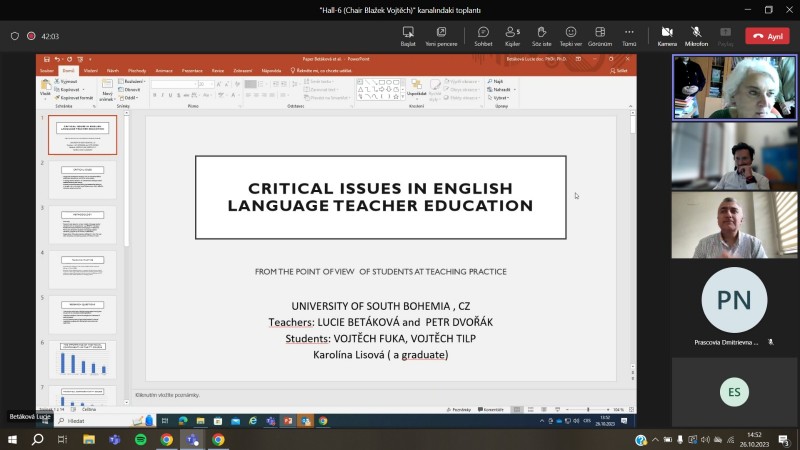800x450 pixels.
Task: Open the Windows notification center
Action: point(786,440)
